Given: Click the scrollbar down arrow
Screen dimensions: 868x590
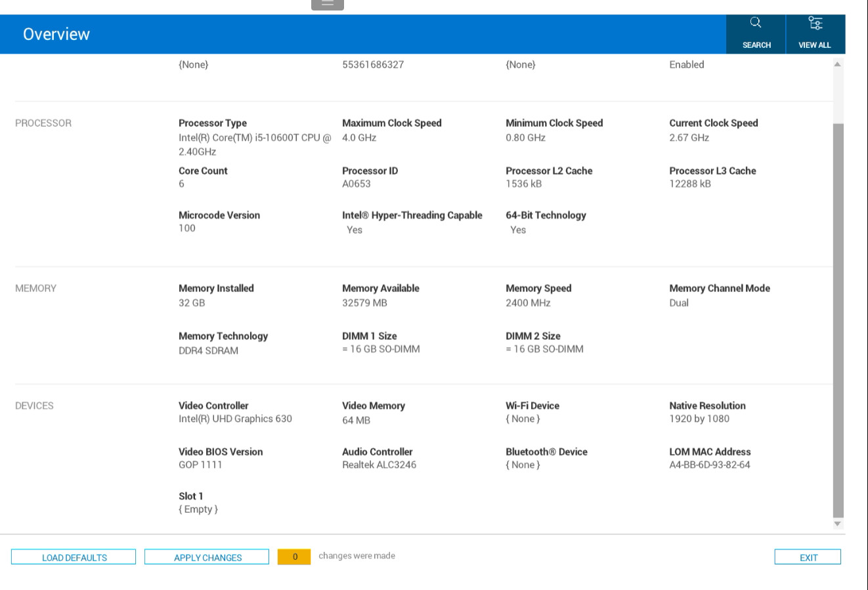Looking at the screenshot, I should point(838,524).
